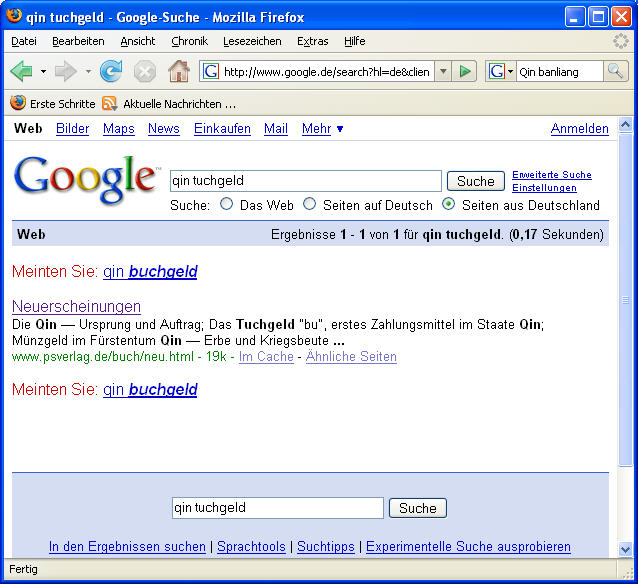Click the magnifier icon in the search bar
638x584 pixels.
click(x=615, y=72)
